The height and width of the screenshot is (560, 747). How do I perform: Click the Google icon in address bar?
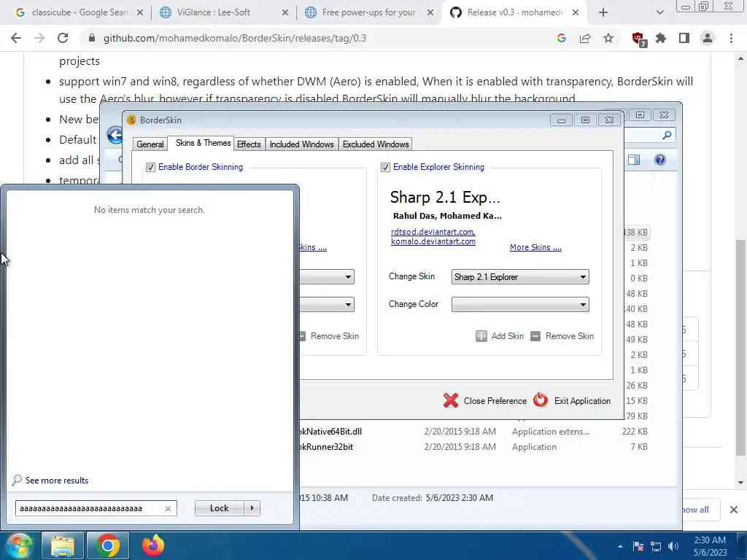pyautogui.click(x=562, y=38)
